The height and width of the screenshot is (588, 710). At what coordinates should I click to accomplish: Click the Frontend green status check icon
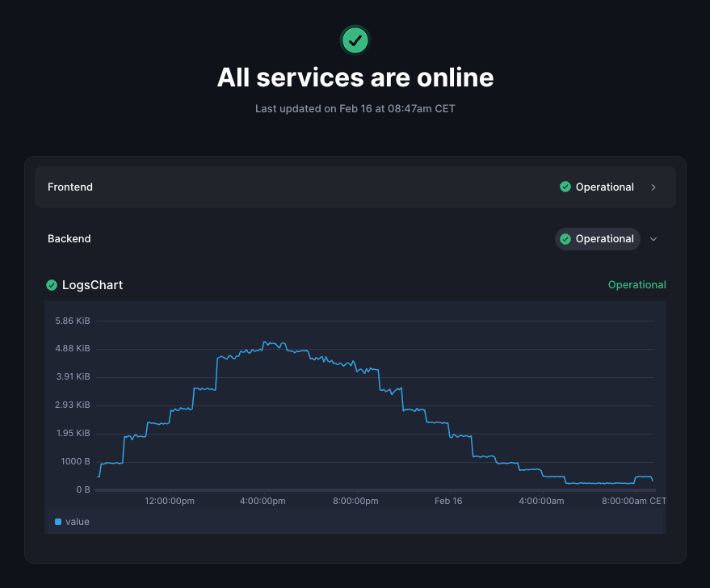[x=565, y=187]
